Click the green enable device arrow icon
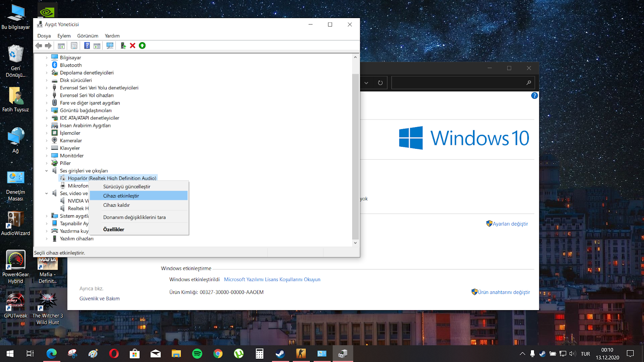The width and height of the screenshot is (644, 362). (x=142, y=46)
